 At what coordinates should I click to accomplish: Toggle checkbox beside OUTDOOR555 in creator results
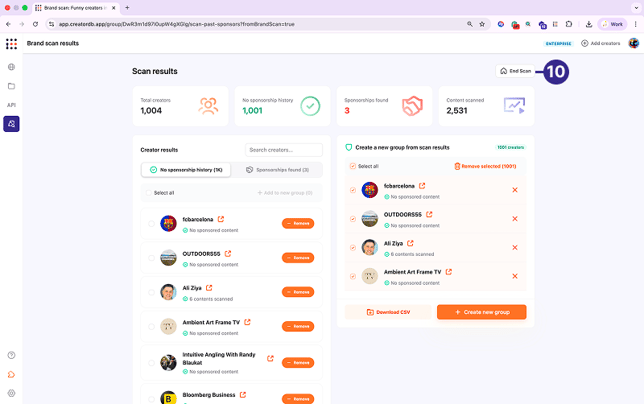click(151, 258)
